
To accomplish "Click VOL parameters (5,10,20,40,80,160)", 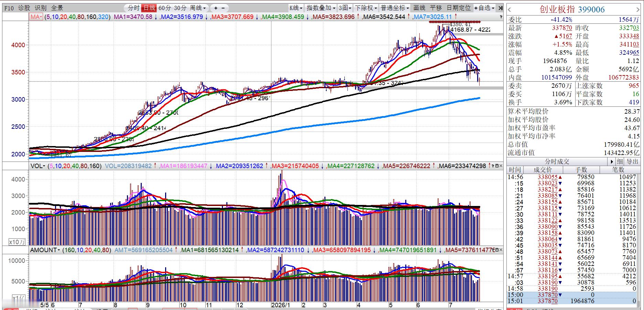I will click(75, 166).
